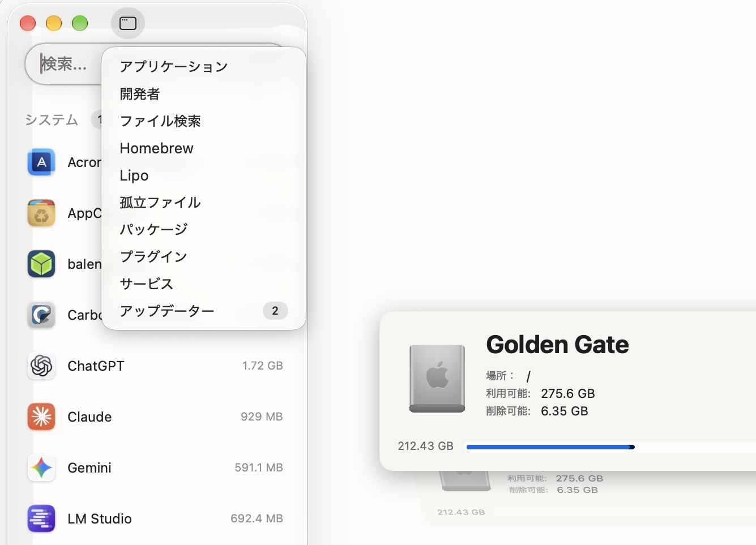
Task: Select the ChatGPT row label
Action: click(x=96, y=366)
